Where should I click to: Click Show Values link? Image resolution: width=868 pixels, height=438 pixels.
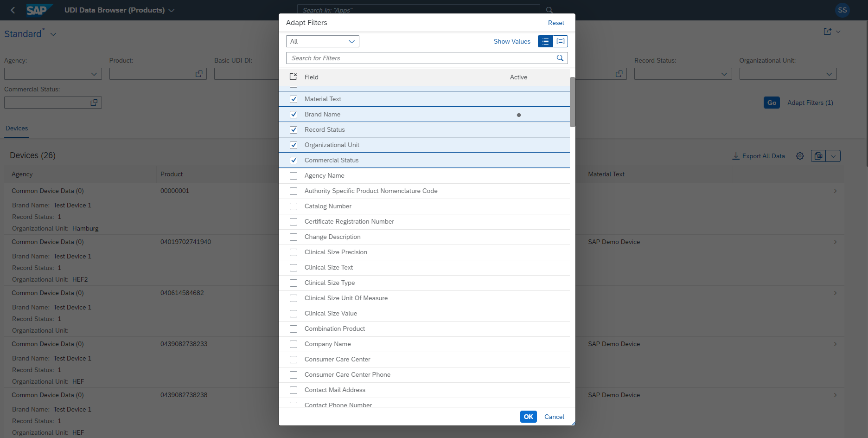point(512,41)
